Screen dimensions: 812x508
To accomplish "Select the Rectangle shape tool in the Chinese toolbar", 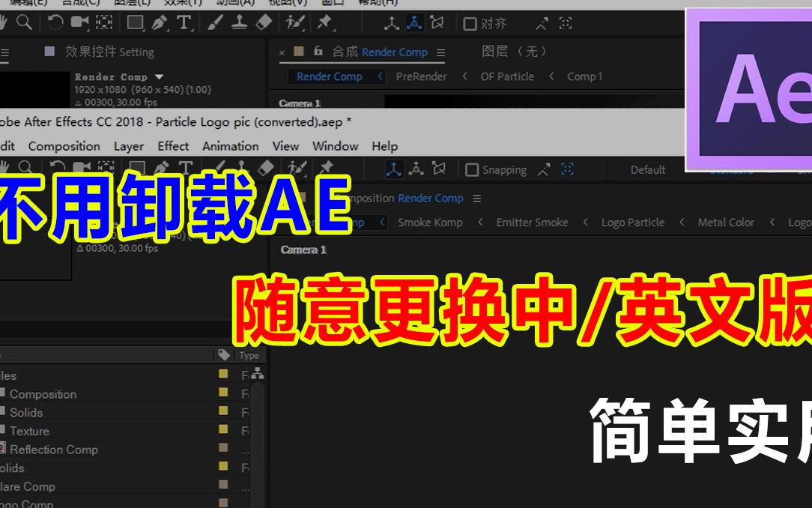I will click(135, 22).
